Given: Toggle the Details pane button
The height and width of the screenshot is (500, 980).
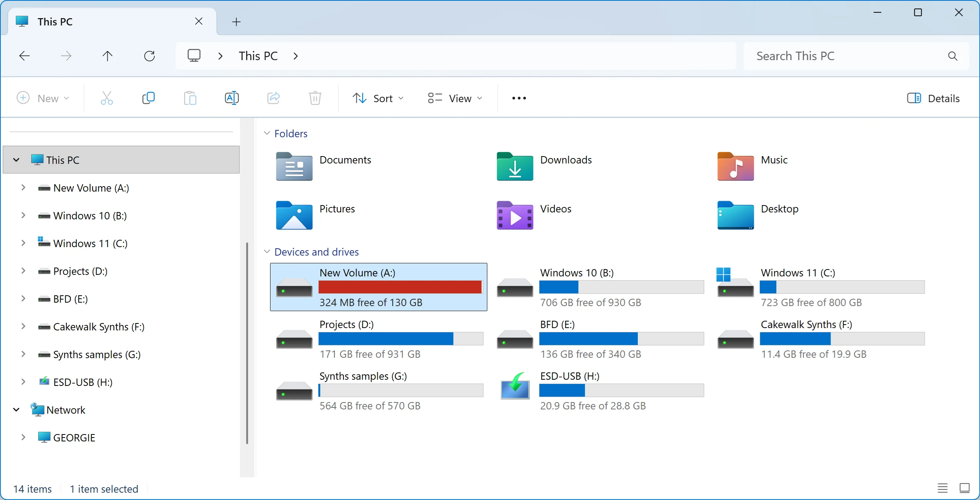Looking at the screenshot, I should pos(933,98).
